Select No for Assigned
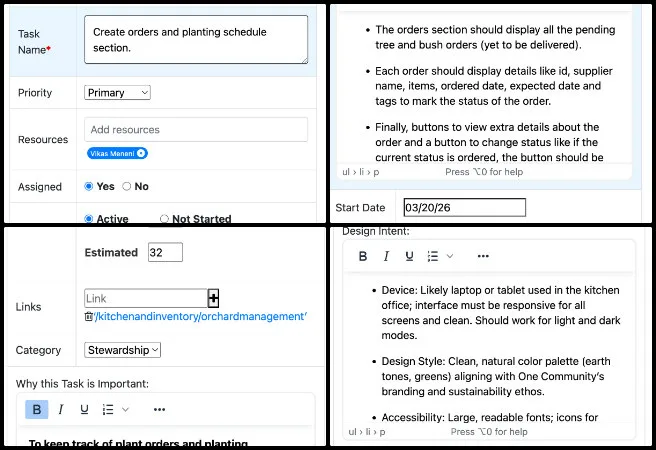Screen dimensions: 656x450 pos(126,186)
